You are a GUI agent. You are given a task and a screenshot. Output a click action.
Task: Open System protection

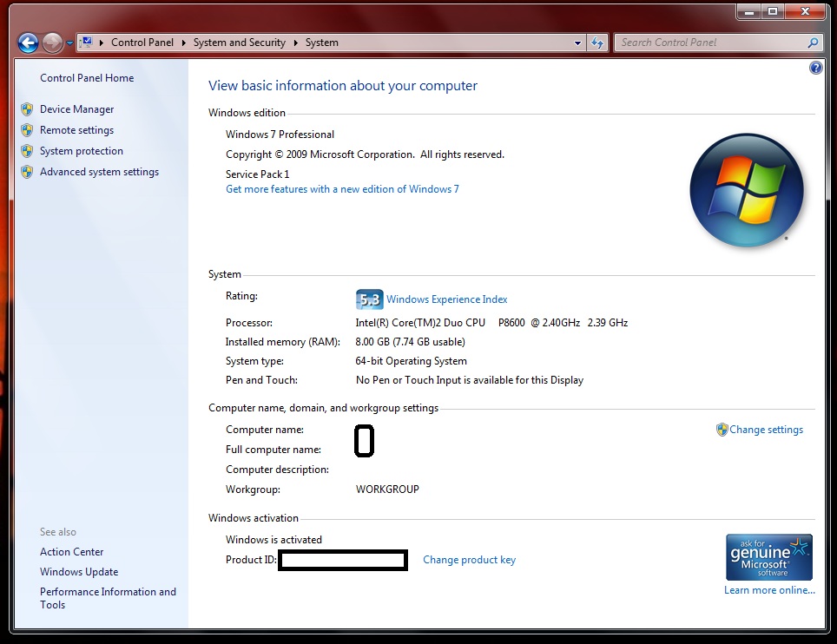[81, 151]
